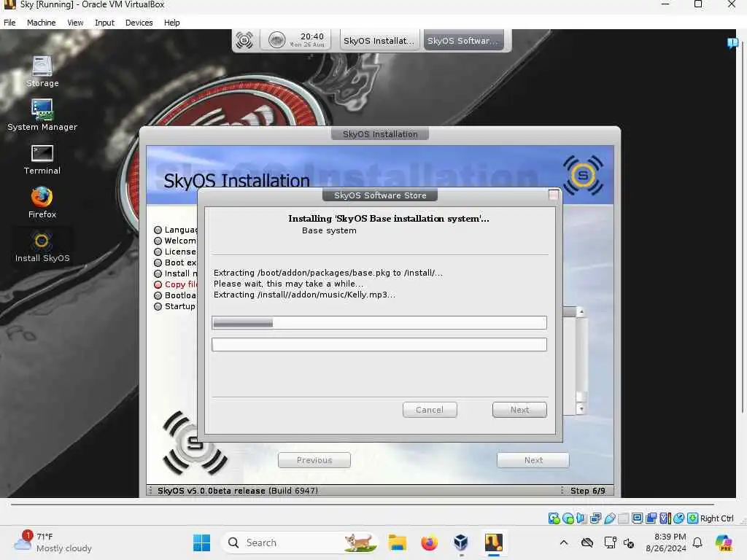Open the Firefox desktop icon in SkyOS

pyautogui.click(x=42, y=203)
